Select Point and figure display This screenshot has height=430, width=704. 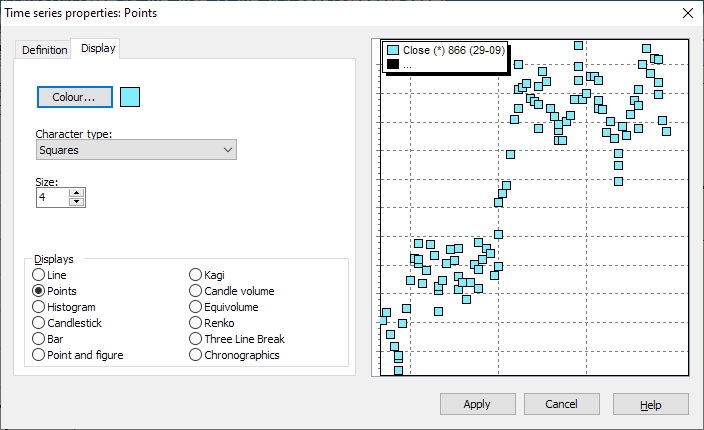pyautogui.click(x=39, y=355)
